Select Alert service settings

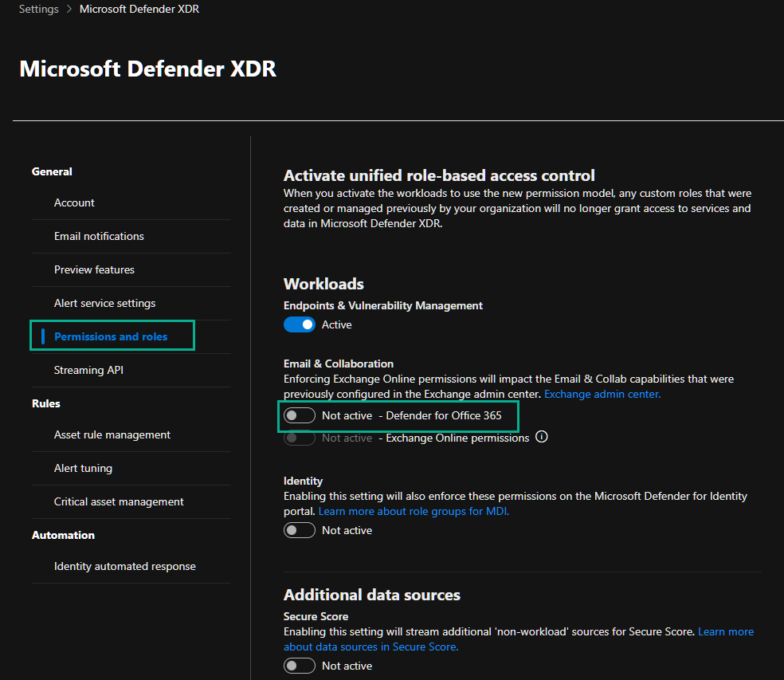click(x=104, y=303)
